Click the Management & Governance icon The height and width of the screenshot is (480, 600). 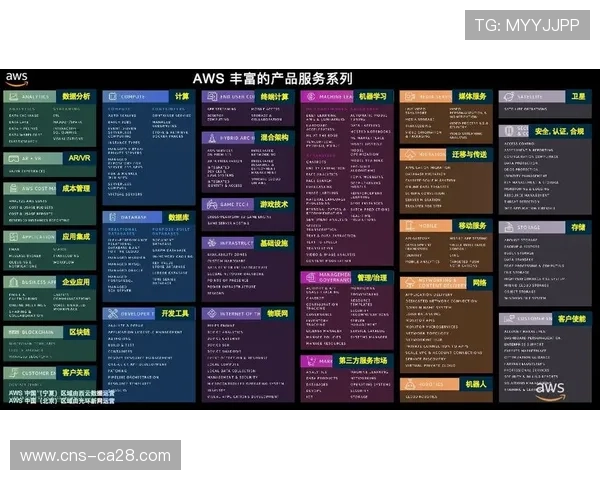(311, 277)
